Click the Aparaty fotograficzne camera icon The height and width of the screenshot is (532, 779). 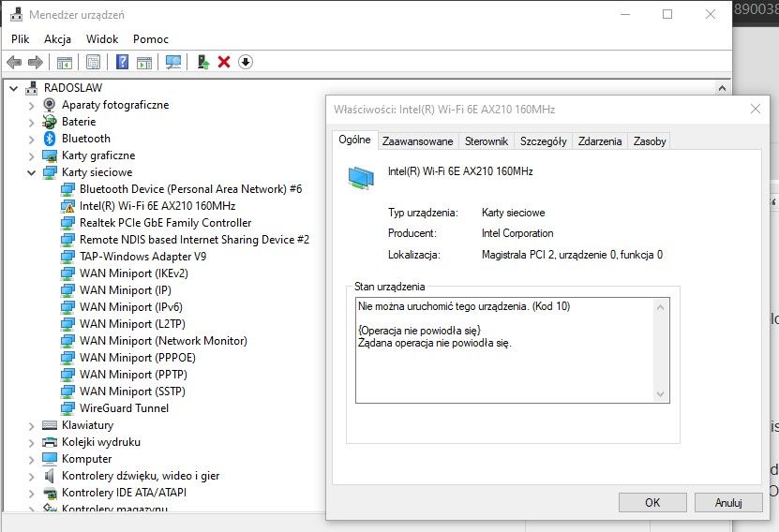pyautogui.click(x=49, y=105)
